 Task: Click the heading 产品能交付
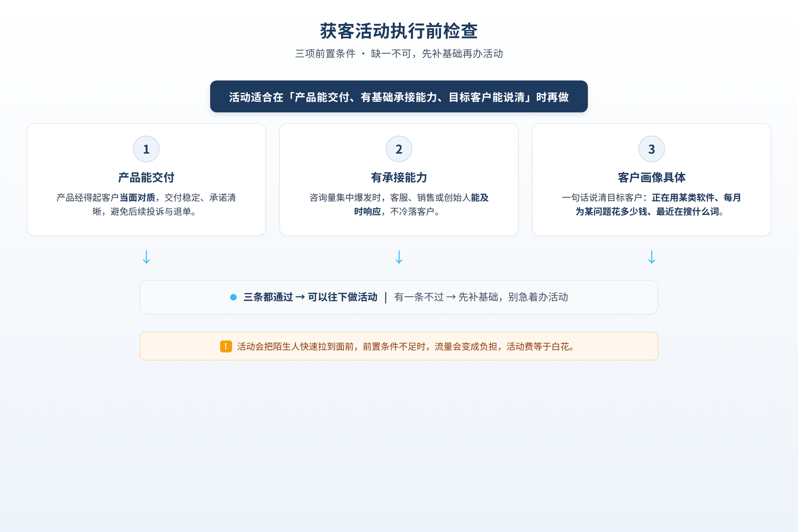coord(146,178)
